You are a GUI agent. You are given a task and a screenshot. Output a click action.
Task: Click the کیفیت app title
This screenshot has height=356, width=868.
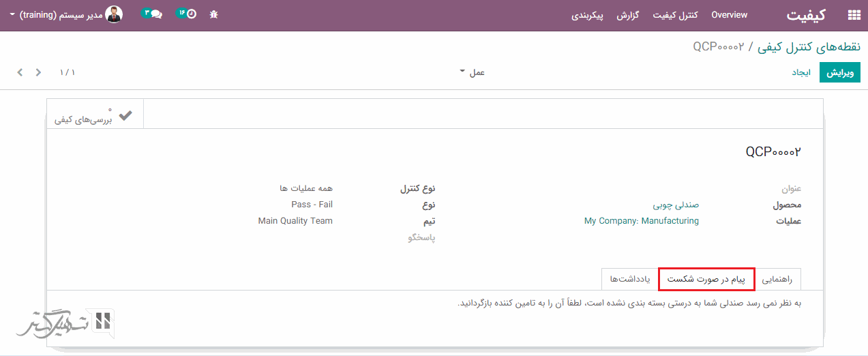click(x=806, y=15)
